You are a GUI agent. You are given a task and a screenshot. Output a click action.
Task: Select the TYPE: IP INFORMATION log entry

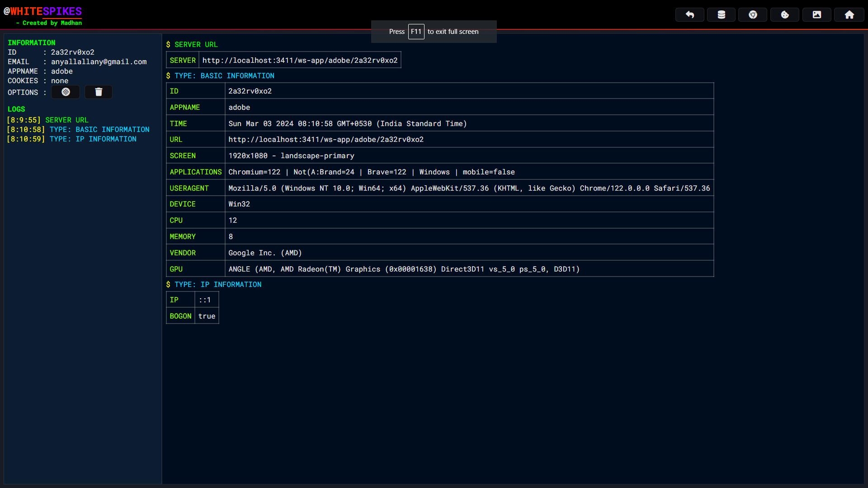tap(93, 139)
